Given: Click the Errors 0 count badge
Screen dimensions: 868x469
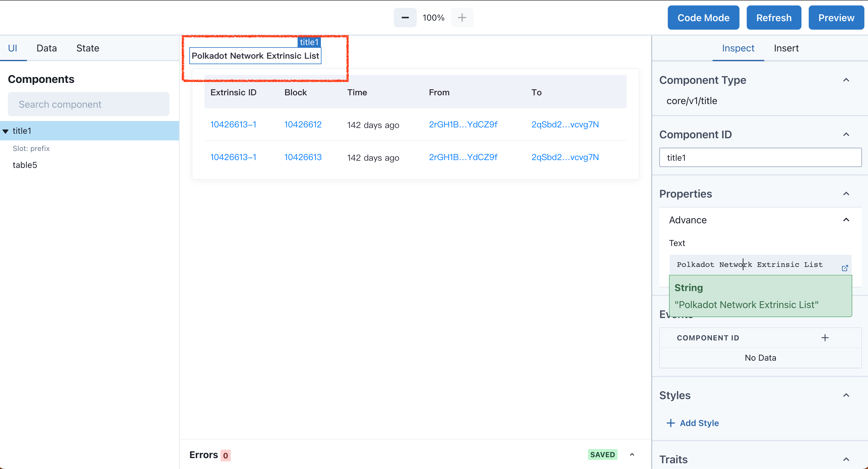Looking at the screenshot, I should (225, 455).
